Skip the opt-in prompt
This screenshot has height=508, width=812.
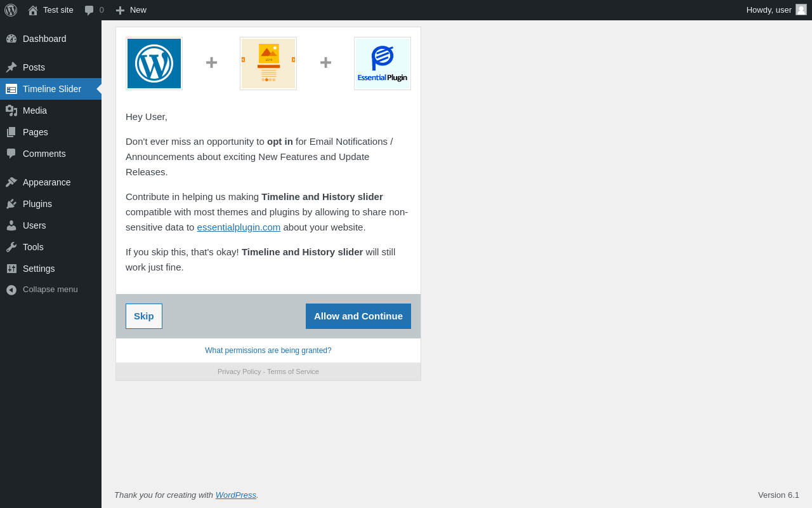(144, 316)
